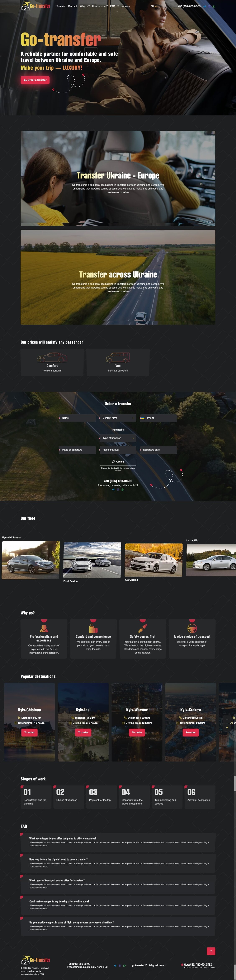The height and width of the screenshot is (980, 236).
Task: Open Telegram in the footer
Action: tap(115, 966)
